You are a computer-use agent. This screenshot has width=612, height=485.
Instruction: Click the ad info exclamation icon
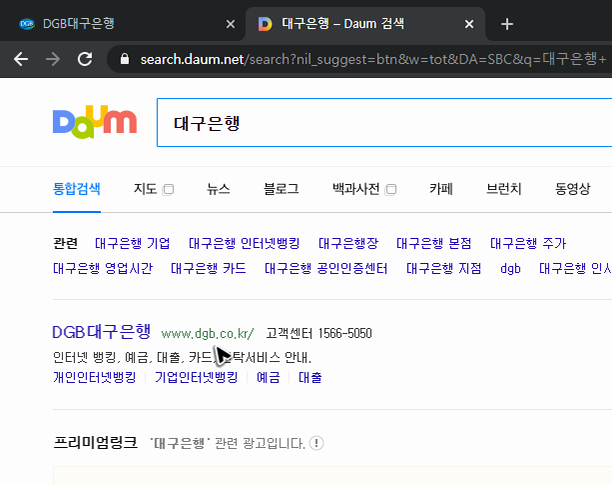tap(316, 443)
